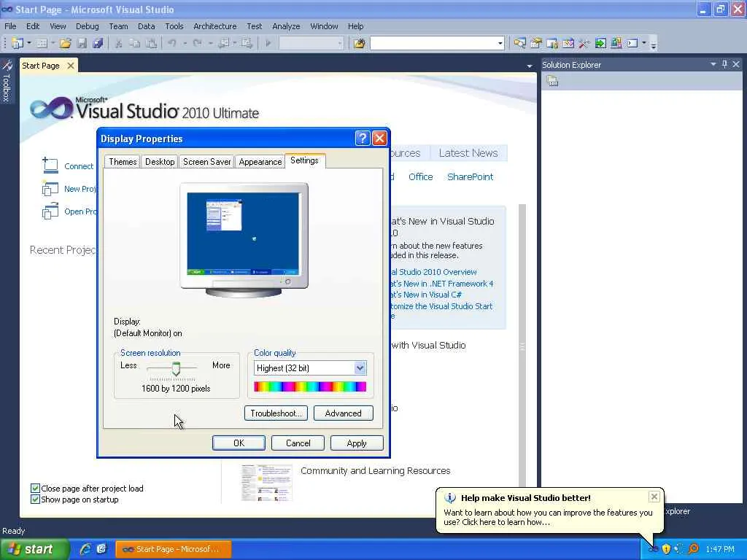Click the Command Window toolbar icon
The width and height of the screenshot is (747, 560).
[x=632, y=43]
